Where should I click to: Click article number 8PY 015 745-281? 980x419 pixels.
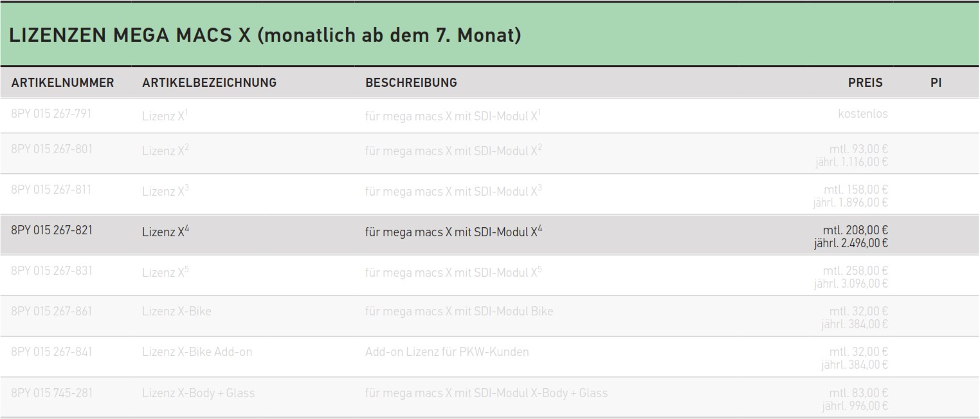[x=51, y=392]
